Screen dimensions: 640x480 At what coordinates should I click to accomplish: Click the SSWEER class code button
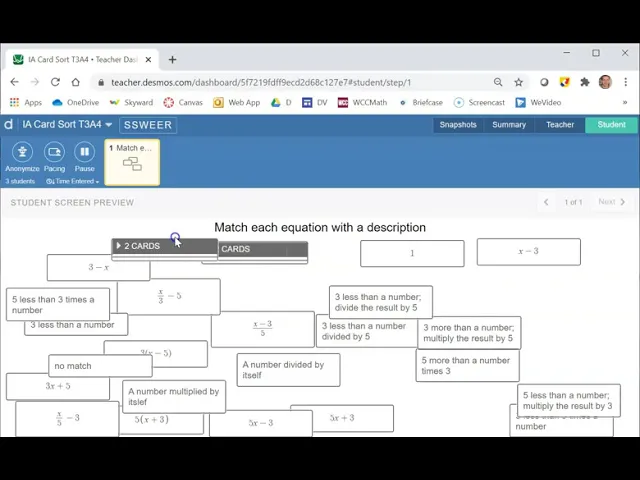(x=148, y=125)
